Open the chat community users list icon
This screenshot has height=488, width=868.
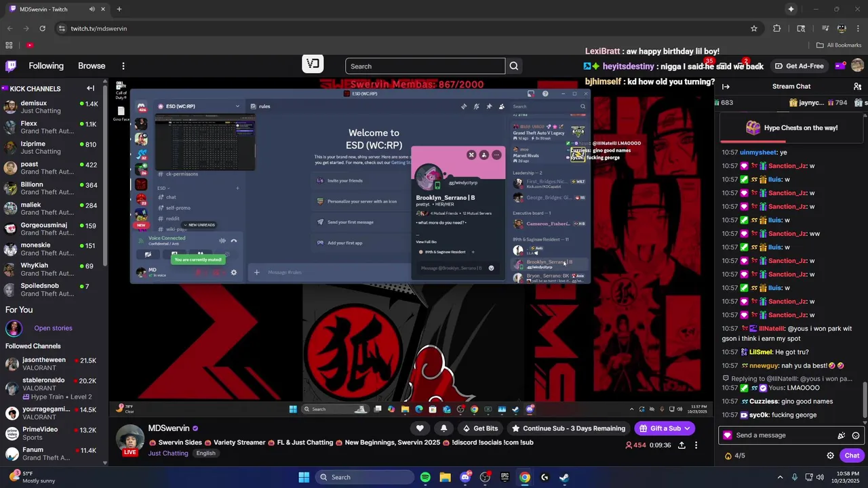pos(857,86)
